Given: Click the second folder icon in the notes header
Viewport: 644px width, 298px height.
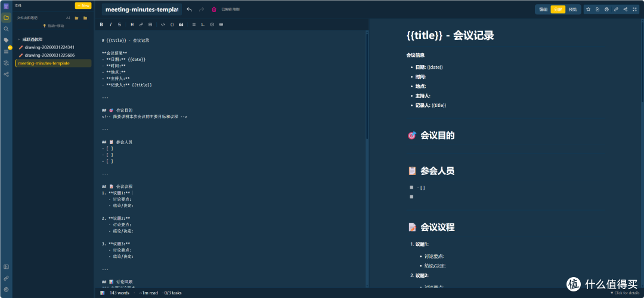Looking at the screenshot, I should [85, 18].
